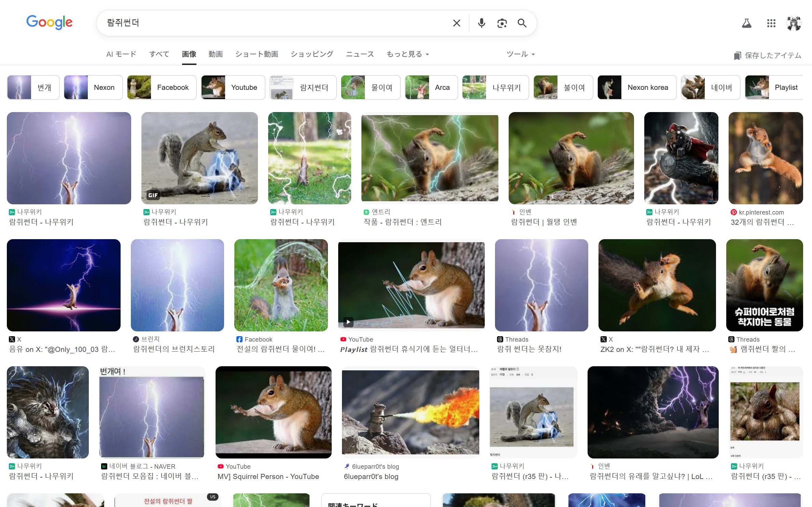The width and height of the screenshot is (812, 507).
Task: Switch to the 動画 tab
Action: 215,54
